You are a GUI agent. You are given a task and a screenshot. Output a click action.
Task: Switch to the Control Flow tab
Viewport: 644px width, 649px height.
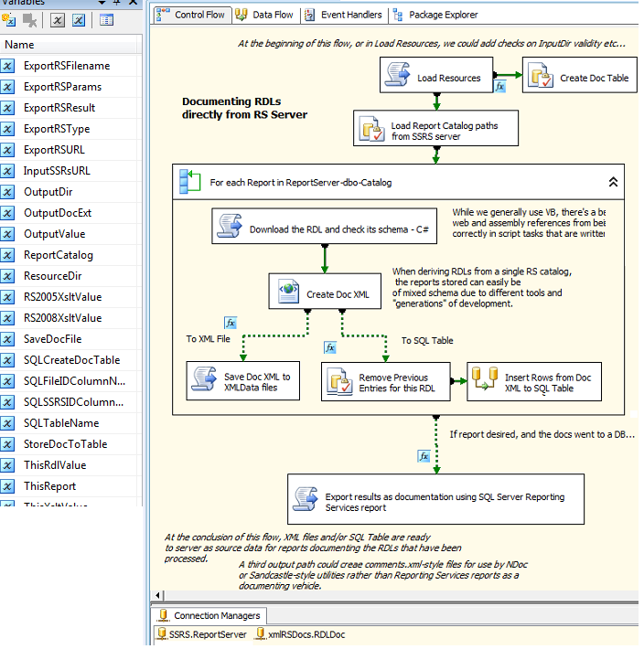coord(192,15)
